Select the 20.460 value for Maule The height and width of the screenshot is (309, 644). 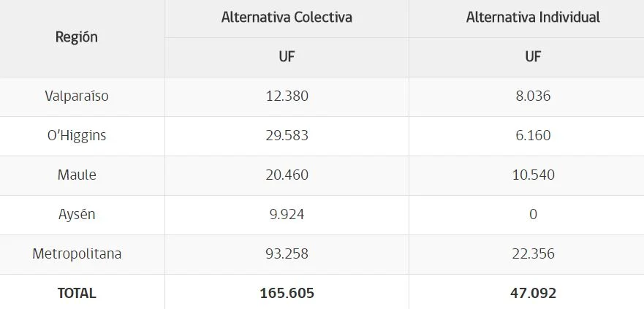(287, 175)
